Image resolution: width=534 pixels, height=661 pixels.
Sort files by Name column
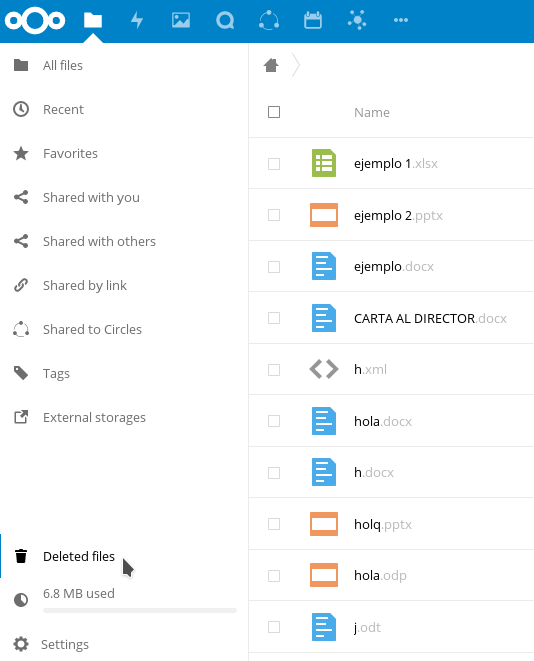(372, 113)
